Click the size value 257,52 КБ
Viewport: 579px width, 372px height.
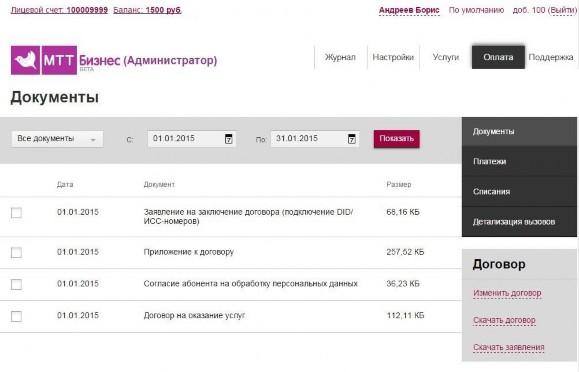click(405, 252)
